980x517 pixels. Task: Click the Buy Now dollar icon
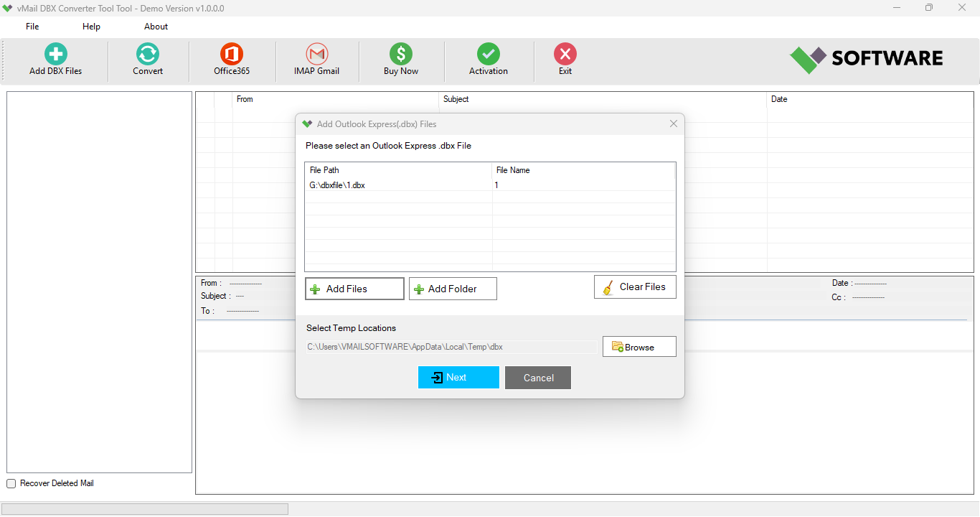(400, 55)
